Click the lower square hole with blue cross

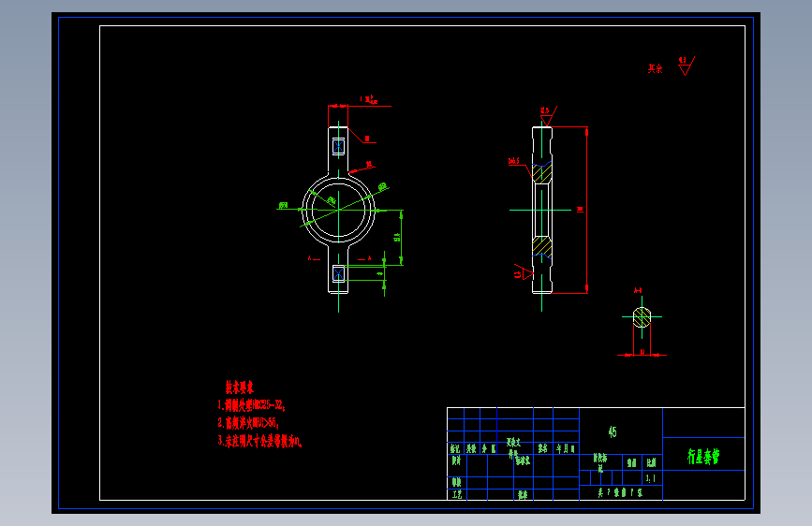(x=339, y=273)
